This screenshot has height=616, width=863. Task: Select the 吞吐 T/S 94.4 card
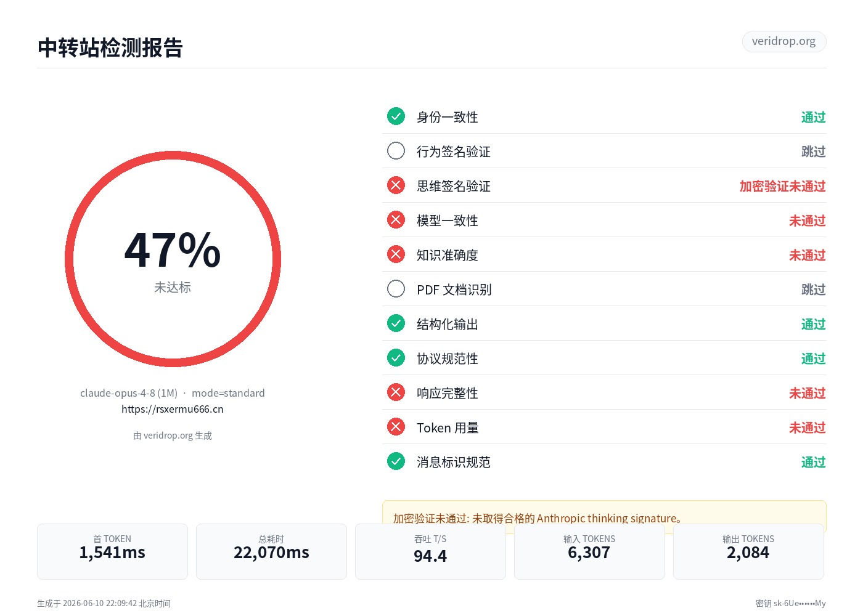point(430,551)
